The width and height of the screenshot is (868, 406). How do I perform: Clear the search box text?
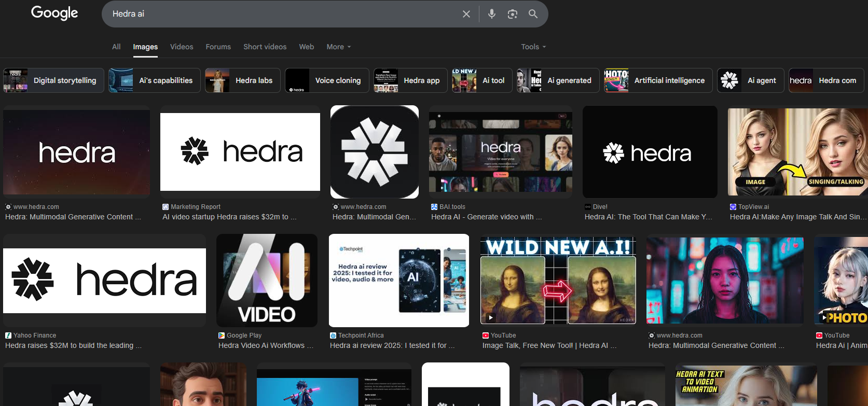[x=466, y=14]
